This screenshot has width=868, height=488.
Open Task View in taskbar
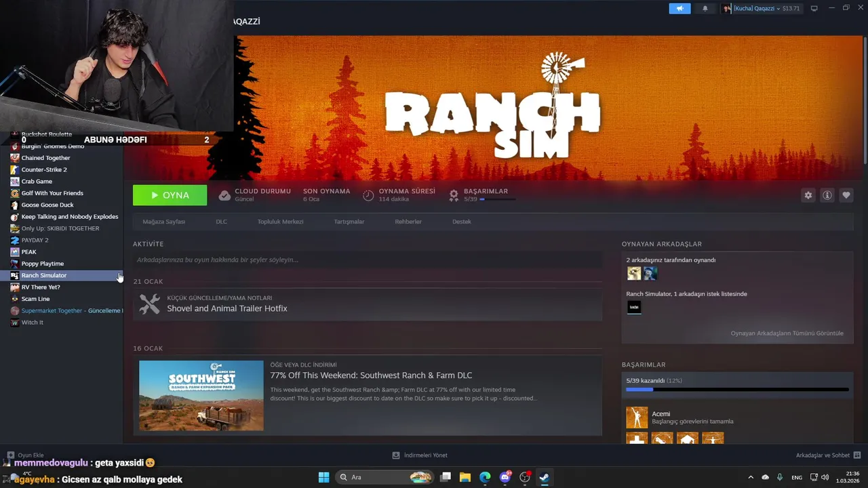[x=446, y=477]
